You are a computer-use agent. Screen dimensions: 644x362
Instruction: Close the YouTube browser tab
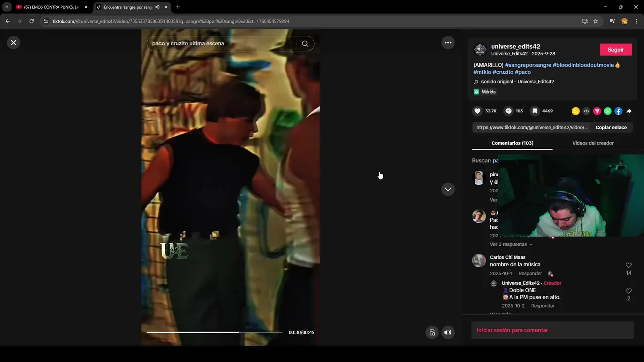[x=86, y=7]
